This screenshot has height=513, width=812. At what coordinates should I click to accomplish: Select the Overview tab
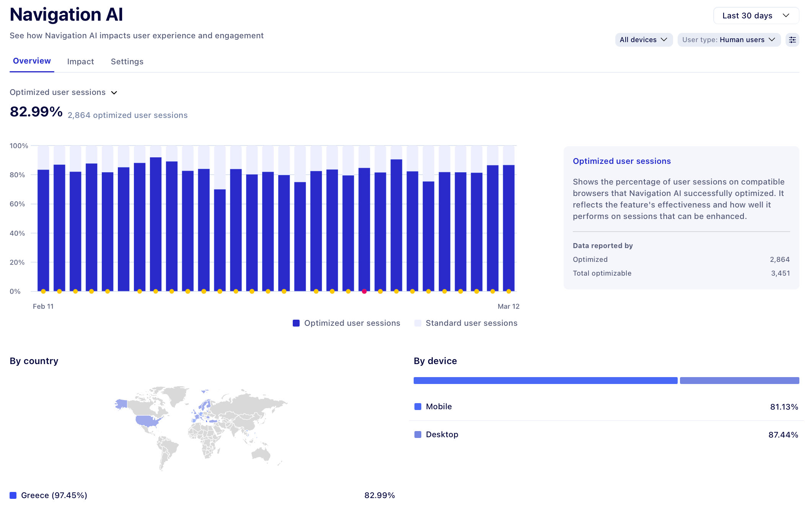pos(32,61)
